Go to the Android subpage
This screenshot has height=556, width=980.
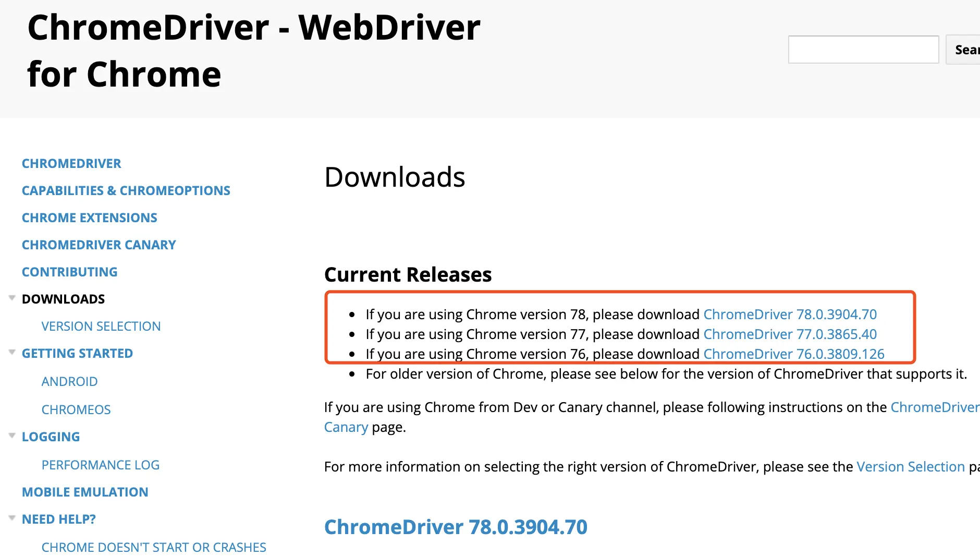[x=70, y=381]
